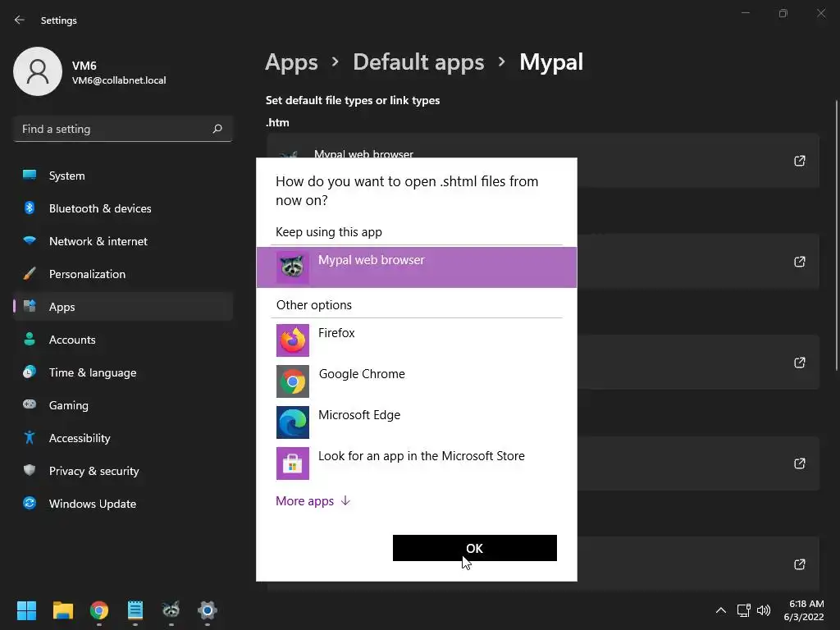
Task: Click the third row's open-external icon
Action: tap(799, 363)
